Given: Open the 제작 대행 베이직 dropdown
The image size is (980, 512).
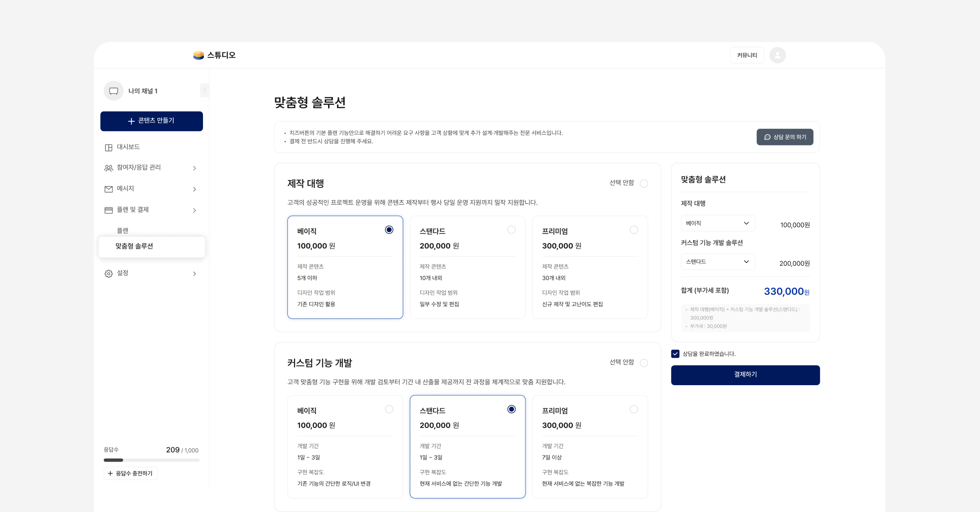Looking at the screenshot, I should pyautogui.click(x=718, y=223).
